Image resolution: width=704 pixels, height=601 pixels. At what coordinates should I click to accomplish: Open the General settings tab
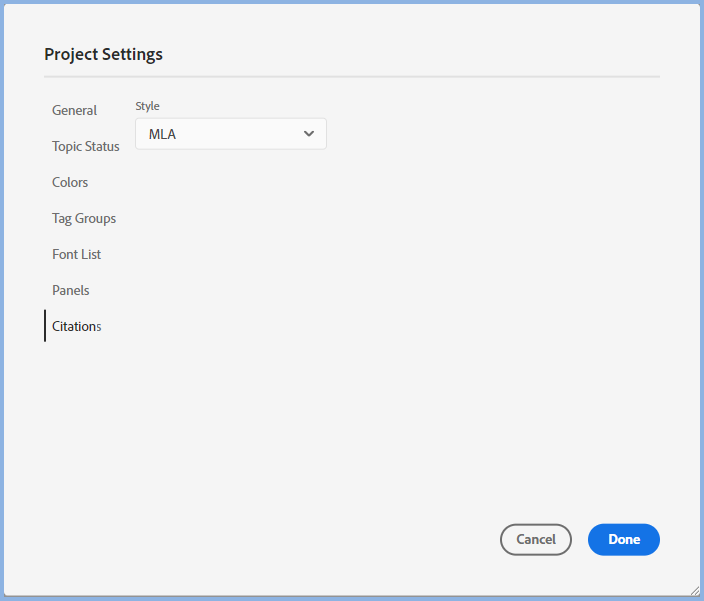click(x=74, y=110)
